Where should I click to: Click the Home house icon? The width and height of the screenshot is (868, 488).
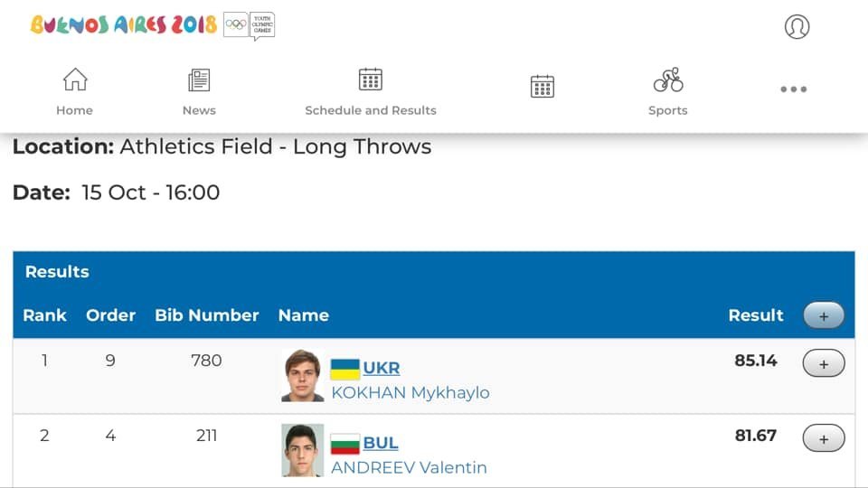[75, 80]
